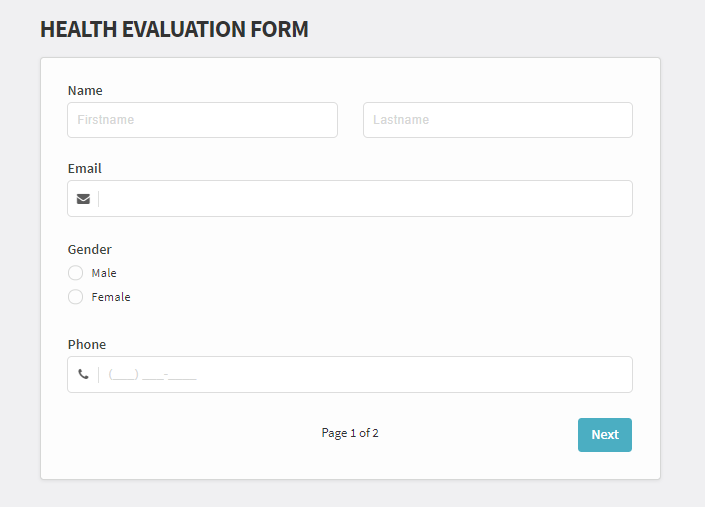The width and height of the screenshot is (705, 507).
Task: Click the telephone handset icon in Phone field
Action: [x=83, y=374]
